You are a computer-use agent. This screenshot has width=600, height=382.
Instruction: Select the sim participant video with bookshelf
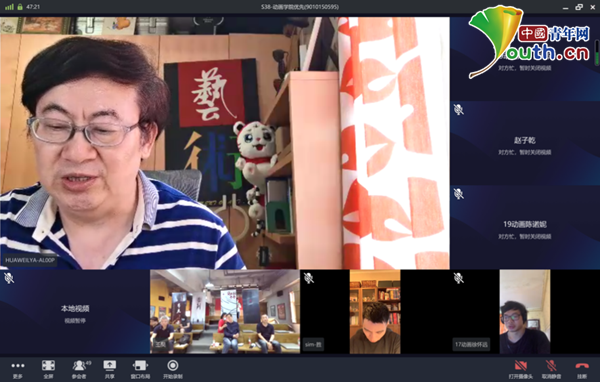(x=375, y=312)
